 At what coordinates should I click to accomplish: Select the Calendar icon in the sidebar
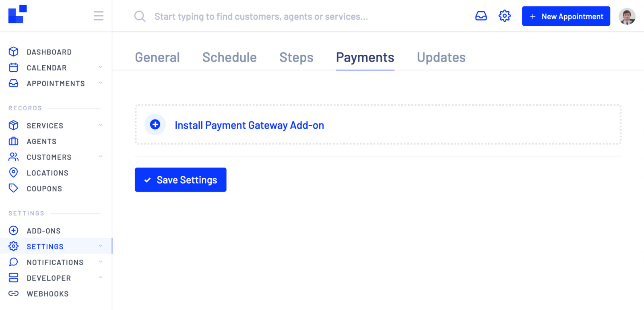click(13, 67)
